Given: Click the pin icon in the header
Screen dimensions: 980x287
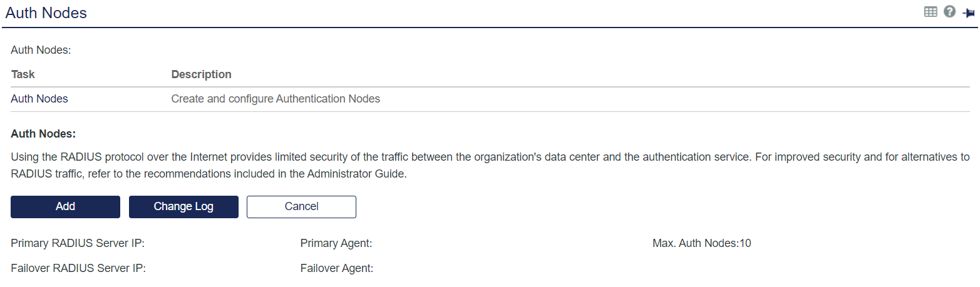Looking at the screenshot, I should (x=968, y=13).
